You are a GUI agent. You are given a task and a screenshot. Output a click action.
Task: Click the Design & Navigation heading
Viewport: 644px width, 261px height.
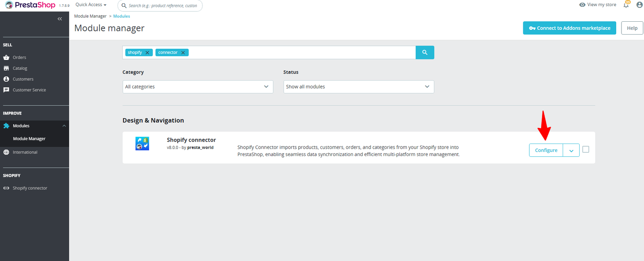pos(153,120)
